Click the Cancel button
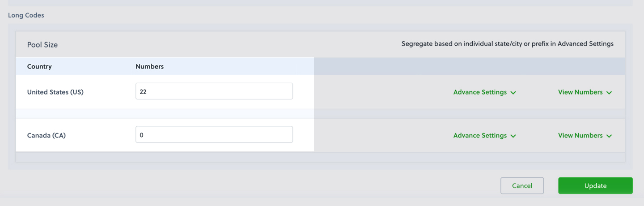 pyautogui.click(x=522, y=186)
